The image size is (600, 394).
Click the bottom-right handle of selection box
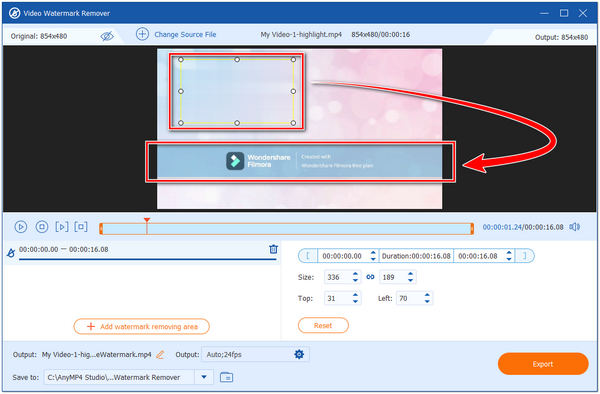pos(293,123)
